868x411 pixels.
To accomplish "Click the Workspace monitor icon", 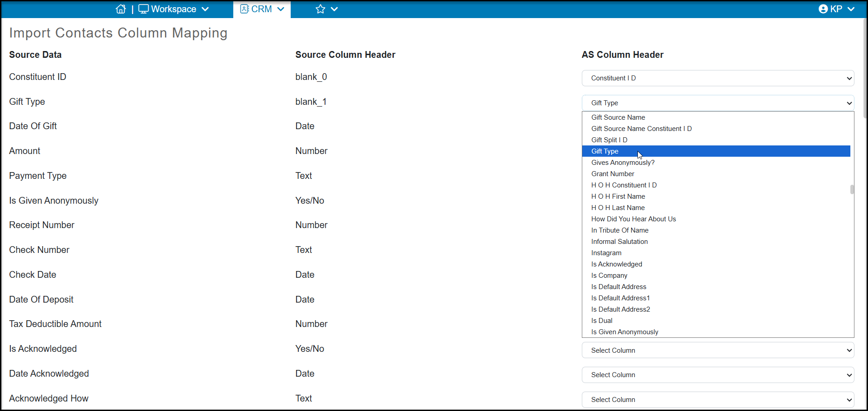I will [143, 9].
